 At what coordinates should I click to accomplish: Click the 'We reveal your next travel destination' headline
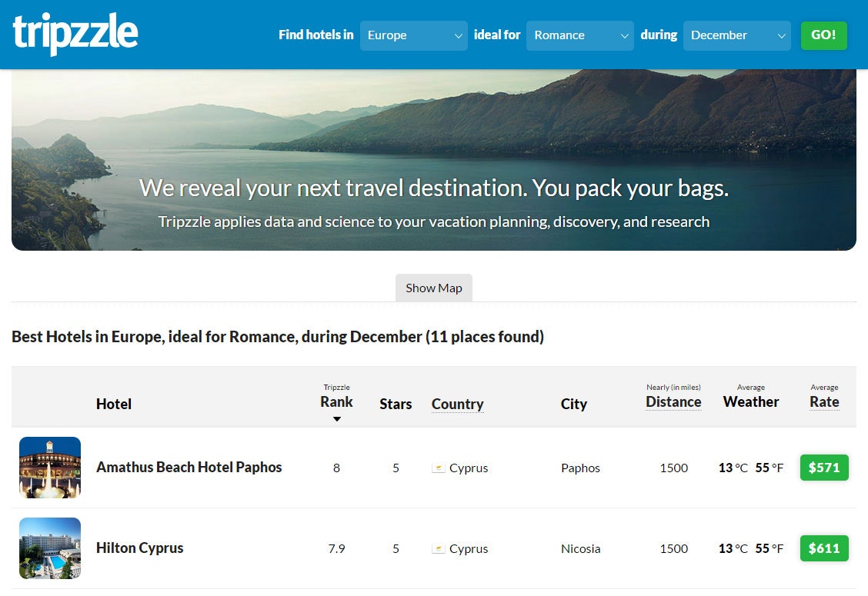[x=433, y=188]
